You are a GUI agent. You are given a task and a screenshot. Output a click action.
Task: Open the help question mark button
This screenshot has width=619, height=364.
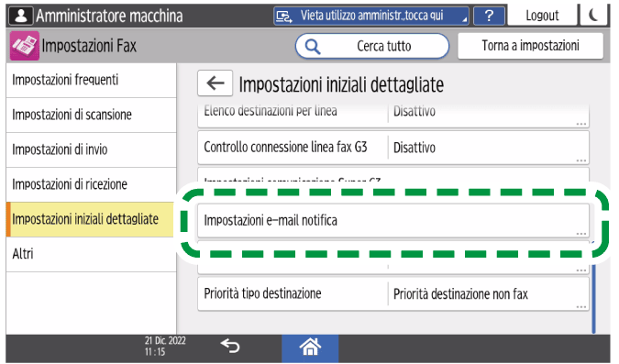489,16
